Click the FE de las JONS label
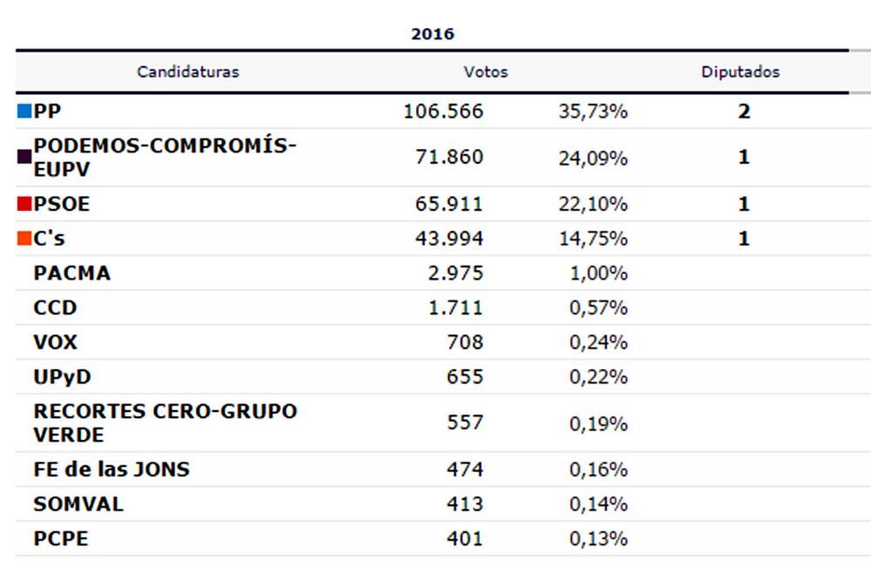The image size is (871, 588). tap(111, 470)
